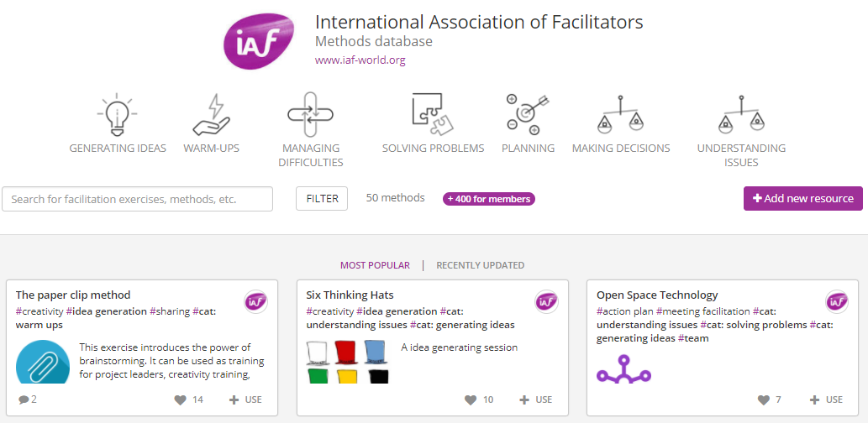
Task: Click IAF avatar on Six Thinking Hats card
Action: pos(546,302)
